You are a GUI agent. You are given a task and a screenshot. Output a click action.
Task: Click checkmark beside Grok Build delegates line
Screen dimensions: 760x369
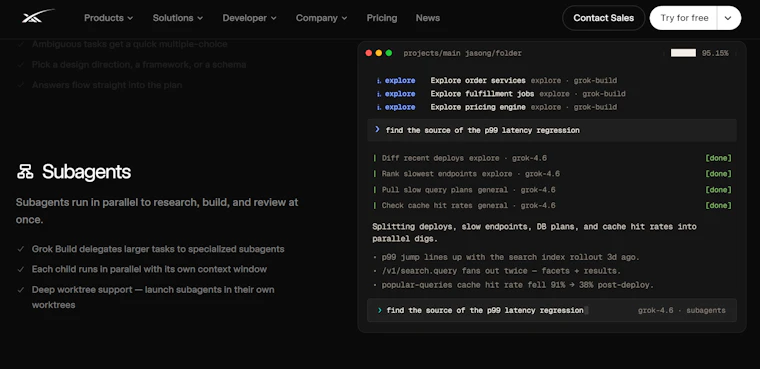point(21,249)
